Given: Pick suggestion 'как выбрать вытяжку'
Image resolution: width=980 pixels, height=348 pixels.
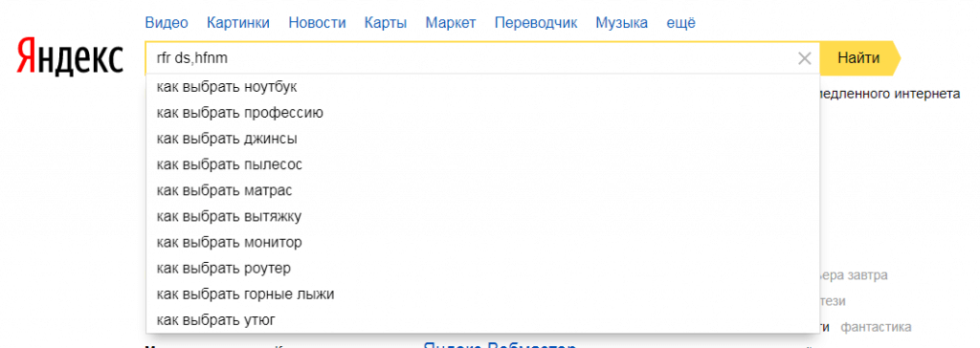Looking at the screenshot, I should point(482,217).
